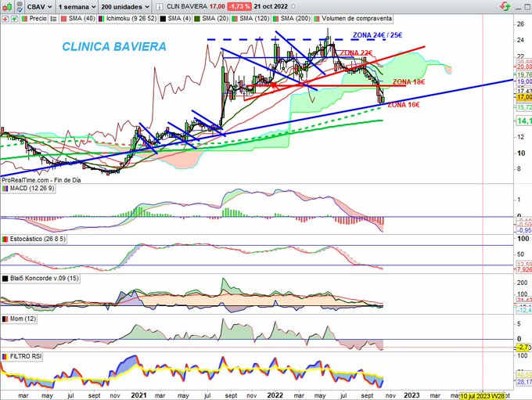Click the Volumen de compraventa color icon
This screenshot has width=532, height=400.
tap(317, 19)
